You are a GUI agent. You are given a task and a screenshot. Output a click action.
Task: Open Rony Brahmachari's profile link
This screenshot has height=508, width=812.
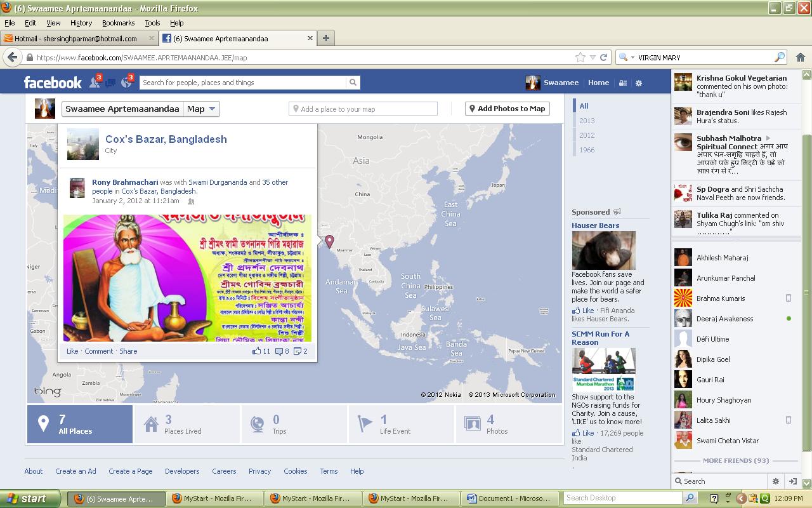pos(125,182)
